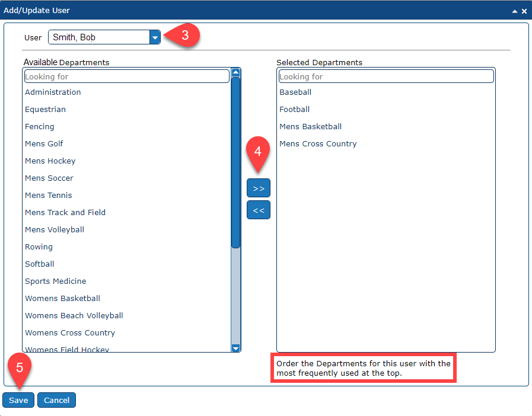Click the Available list scroll up arrow

[x=236, y=72]
